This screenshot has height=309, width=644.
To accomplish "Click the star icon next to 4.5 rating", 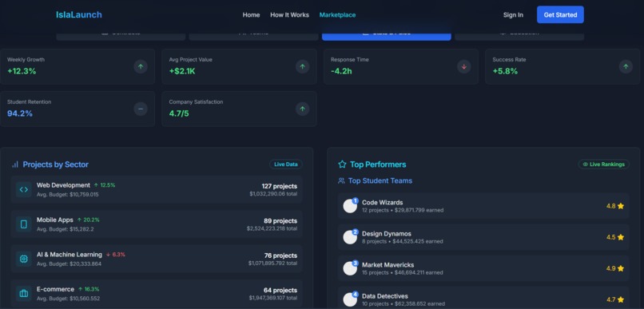I will 621,237.
